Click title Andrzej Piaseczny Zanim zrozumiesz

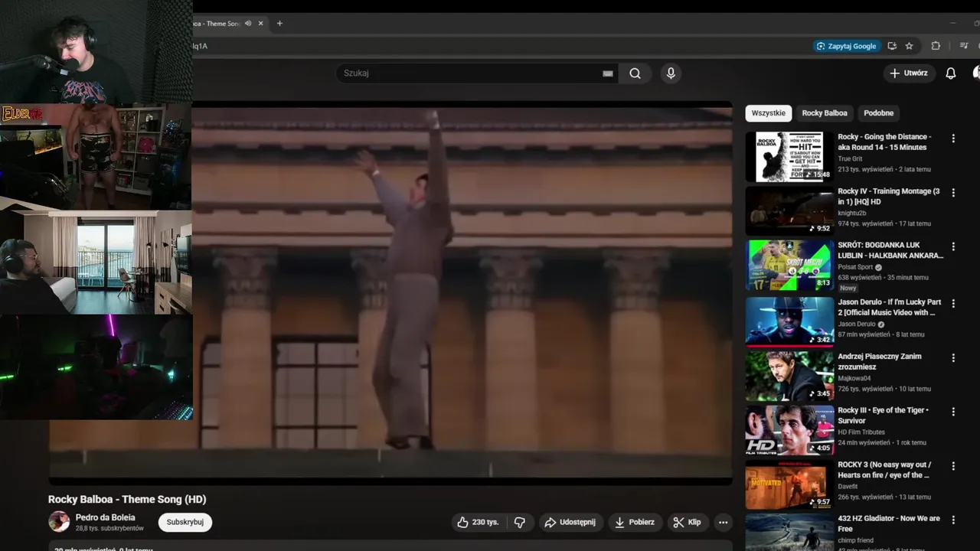pyautogui.click(x=880, y=361)
